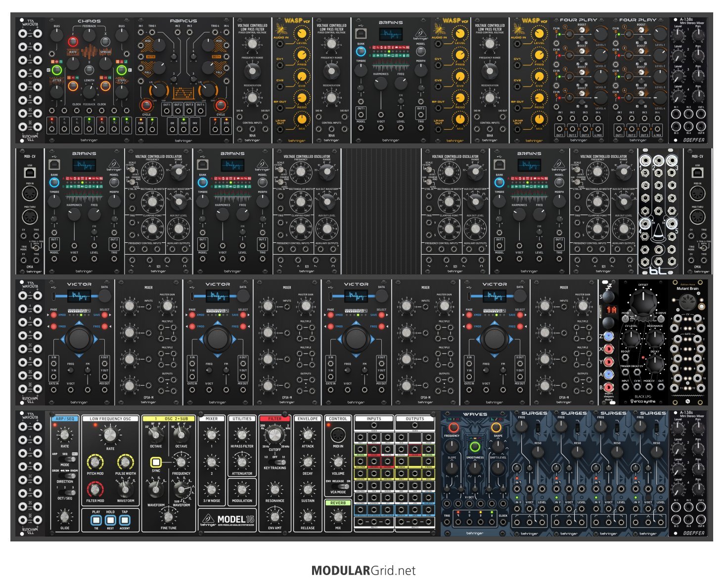728x581 pixels.
Task: Tap the Tap button on Model 15
Action: click(125, 520)
